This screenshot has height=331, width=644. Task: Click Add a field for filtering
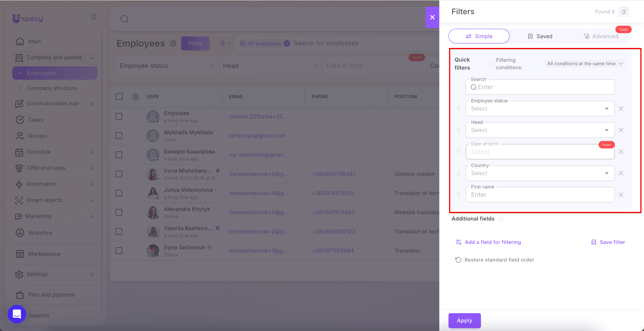(x=488, y=242)
